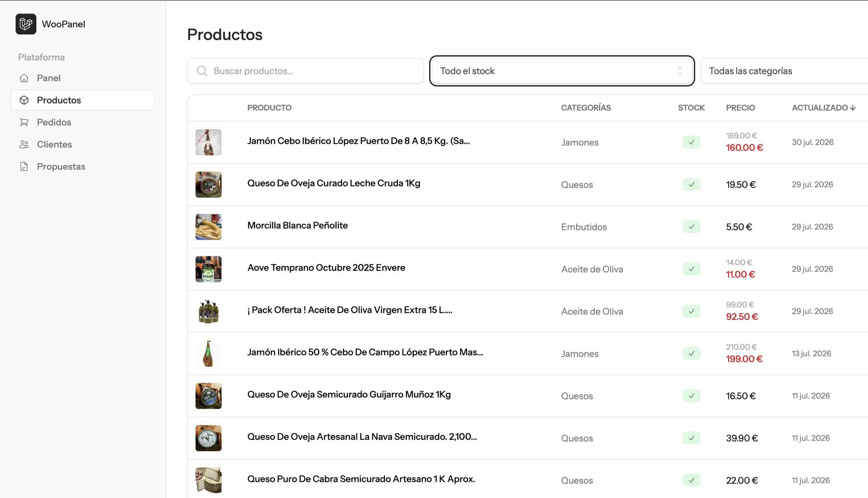
Task: Open Pack Oferta Aceite De Oliva product
Action: pos(350,310)
